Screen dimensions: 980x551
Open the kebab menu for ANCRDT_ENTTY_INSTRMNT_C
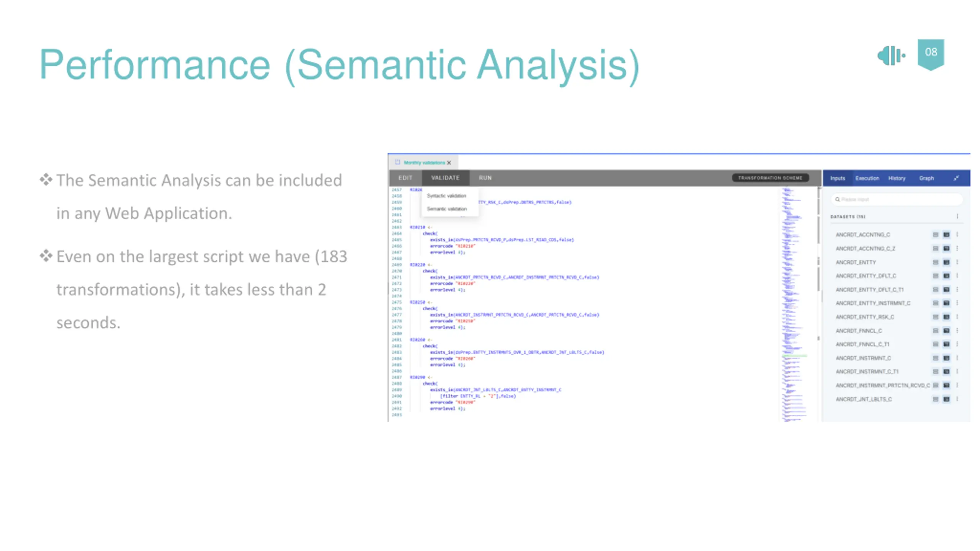957,303
